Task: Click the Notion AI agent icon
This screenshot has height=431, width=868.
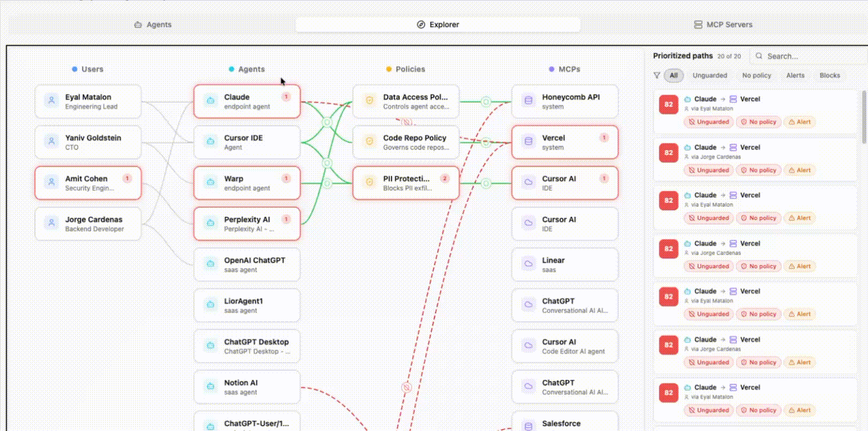Action: 210,386
